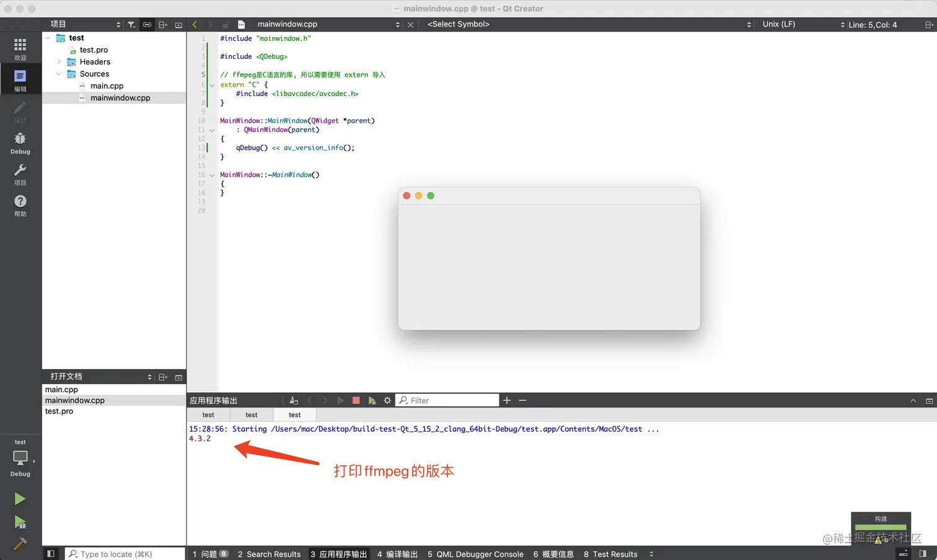Build the project with the hammer icon
Viewport: 937px width, 560px height.
point(20,544)
